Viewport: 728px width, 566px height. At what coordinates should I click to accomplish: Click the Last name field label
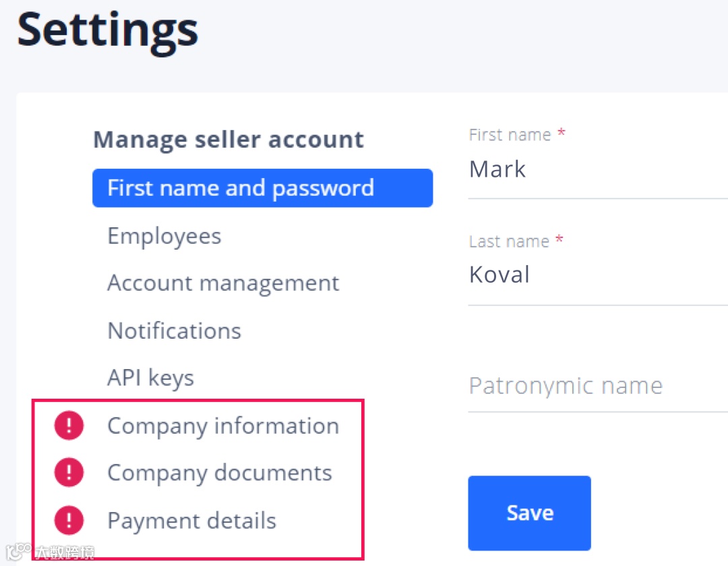click(510, 242)
